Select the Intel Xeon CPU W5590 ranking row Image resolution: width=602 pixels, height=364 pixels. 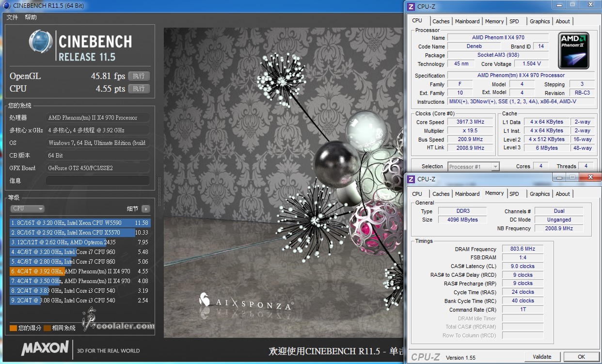coord(80,223)
